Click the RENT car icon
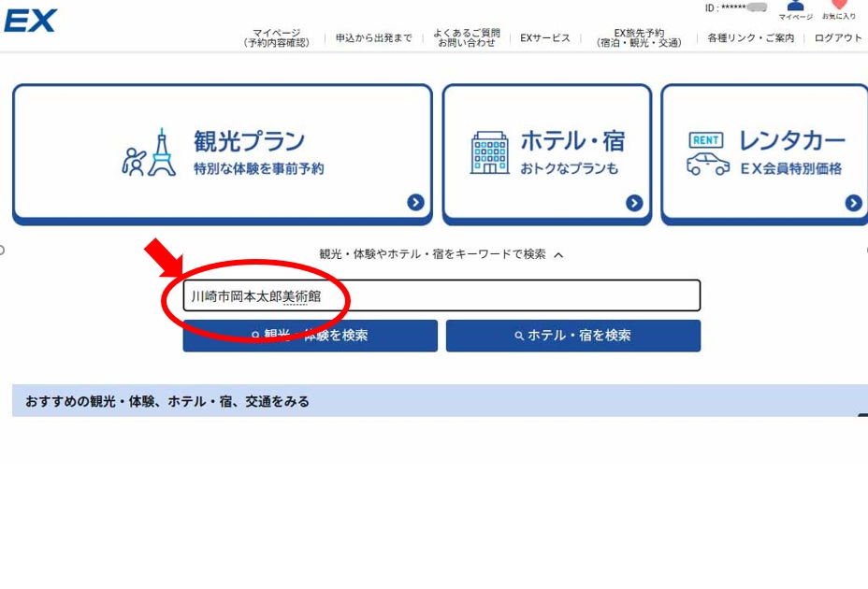 click(x=707, y=154)
